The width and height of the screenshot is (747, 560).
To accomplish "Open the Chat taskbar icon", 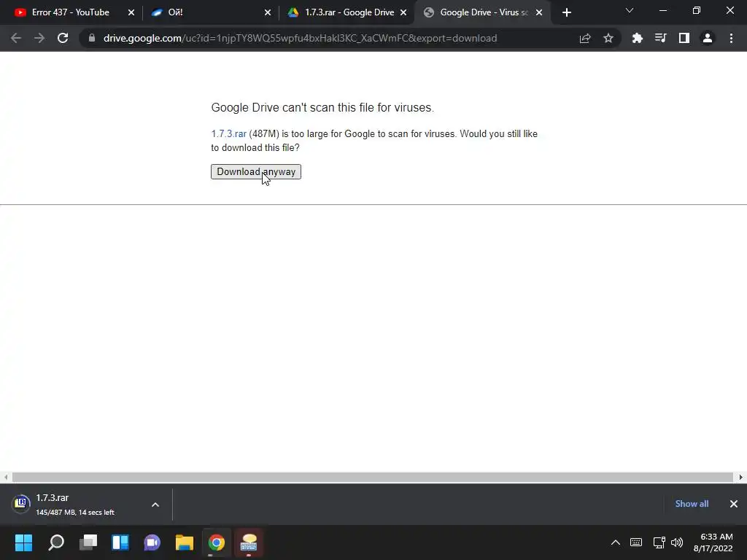I will point(152,542).
